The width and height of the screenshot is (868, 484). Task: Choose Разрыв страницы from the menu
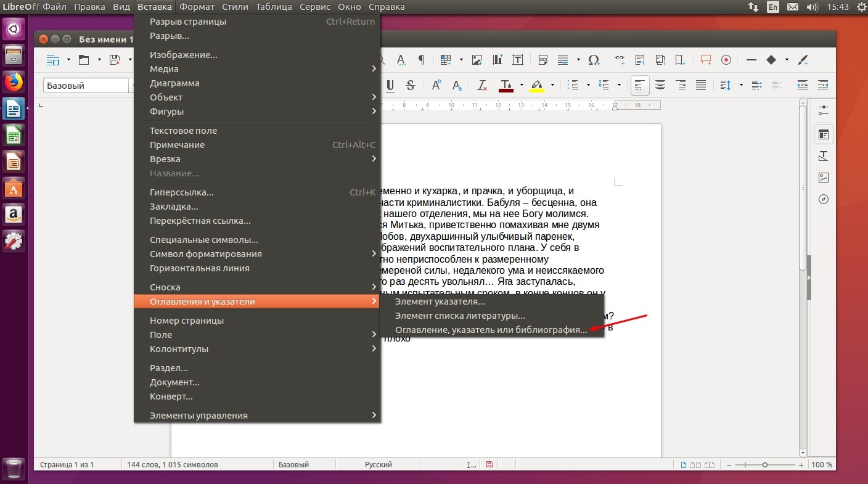[x=257, y=22]
